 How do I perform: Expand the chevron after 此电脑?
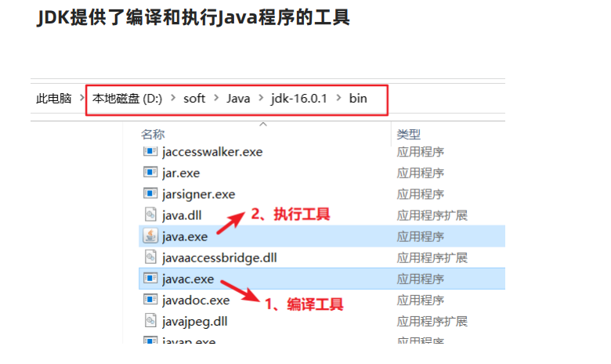pos(81,98)
